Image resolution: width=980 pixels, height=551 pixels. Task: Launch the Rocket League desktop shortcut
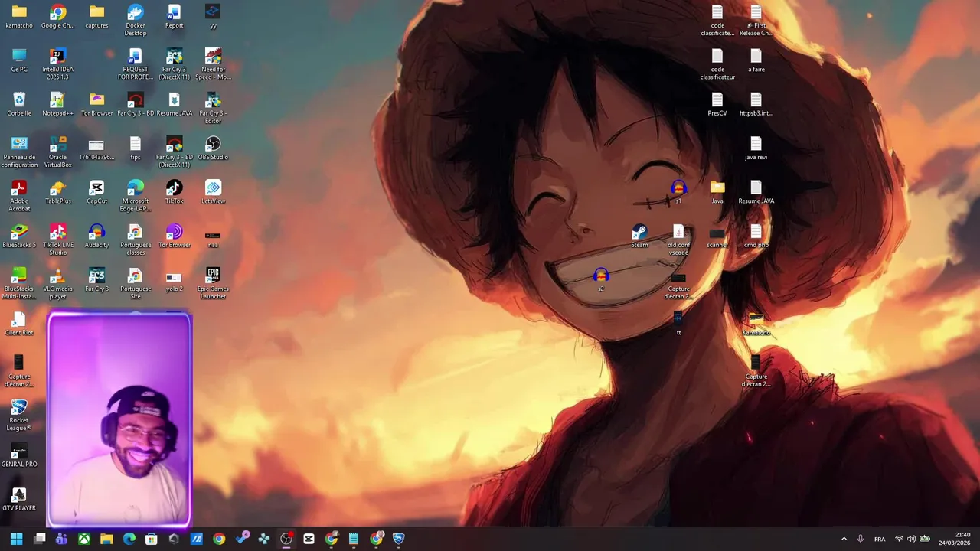point(19,415)
